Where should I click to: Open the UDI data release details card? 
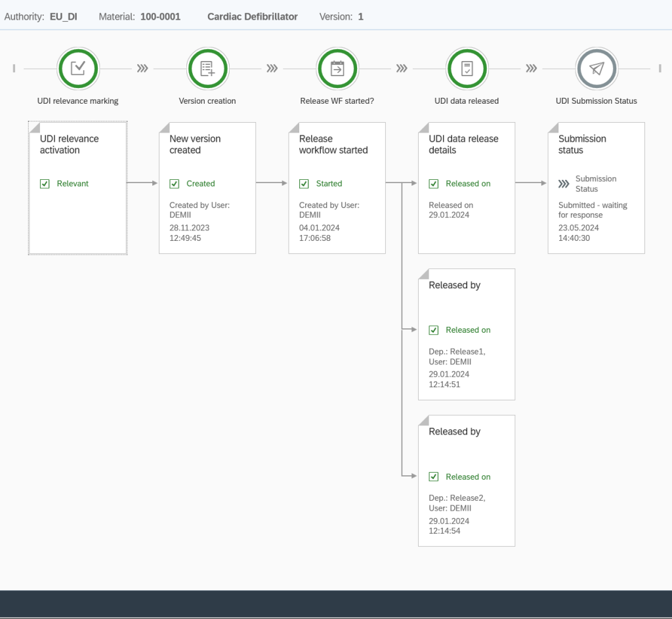467,188
